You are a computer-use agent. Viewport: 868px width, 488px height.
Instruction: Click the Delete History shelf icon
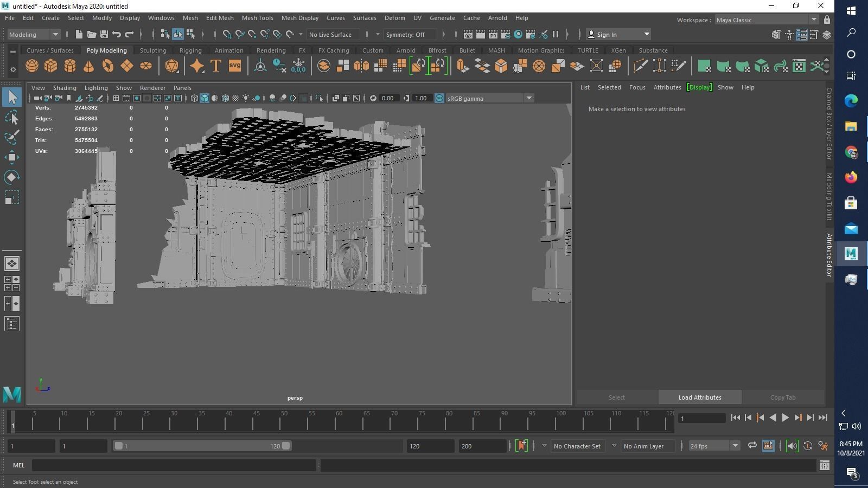point(279,66)
